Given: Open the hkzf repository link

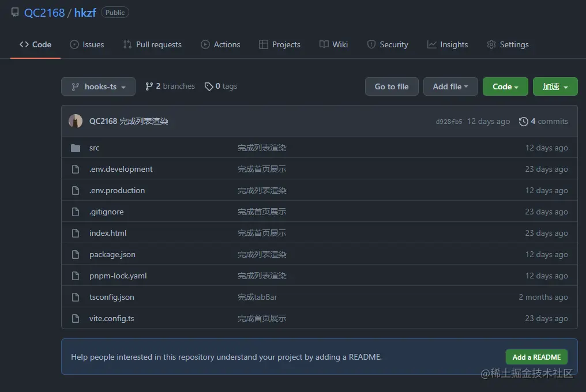Looking at the screenshot, I should pos(85,13).
